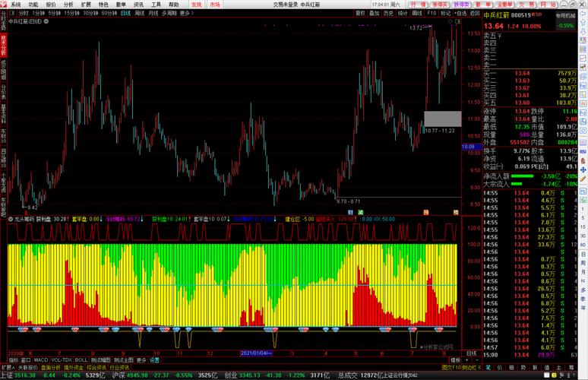Screen dimensions: 588x380
Task: Open the 分析 menu
Action: (68, 5)
